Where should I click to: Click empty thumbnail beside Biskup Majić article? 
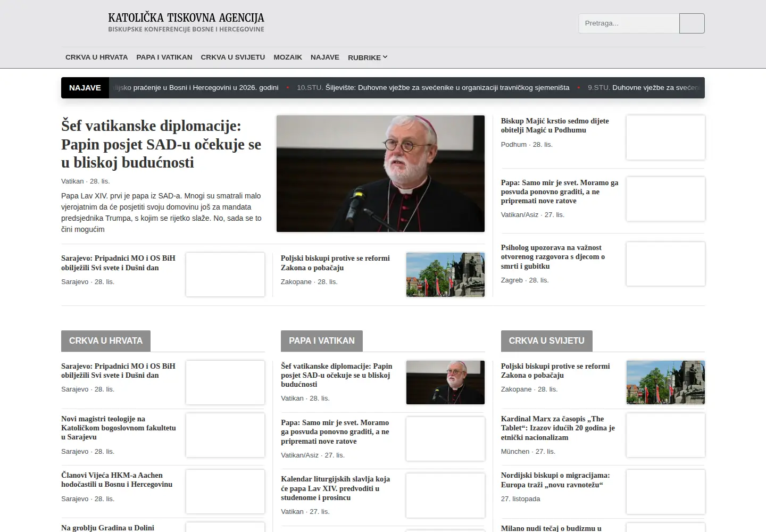pos(665,137)
